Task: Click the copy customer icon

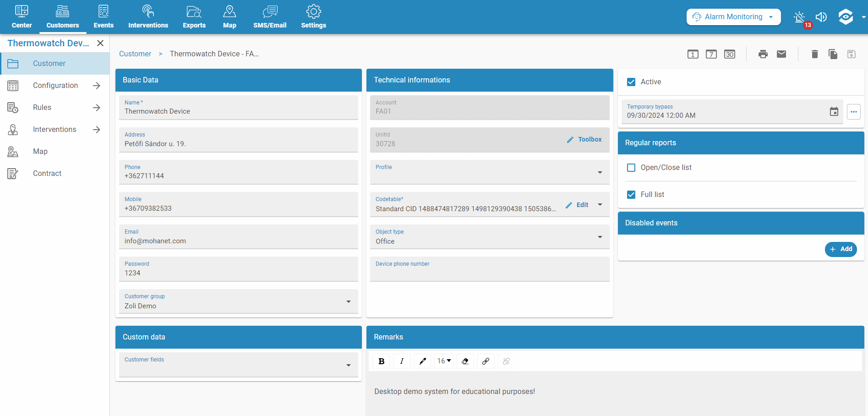Action: (833, 54)
